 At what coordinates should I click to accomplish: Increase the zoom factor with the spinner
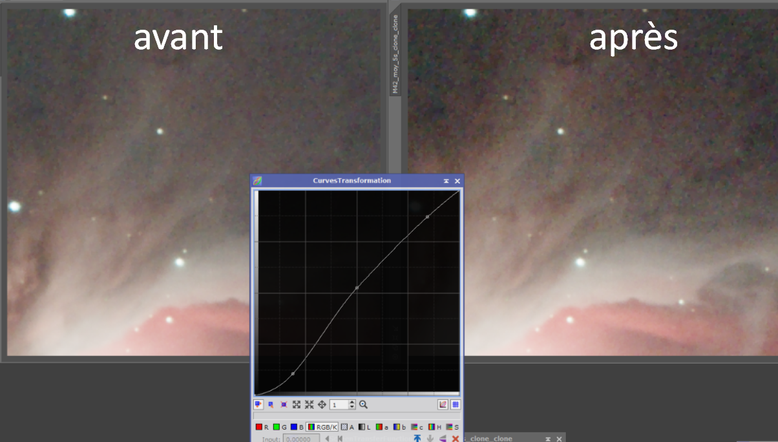click(x=352, y=402)
